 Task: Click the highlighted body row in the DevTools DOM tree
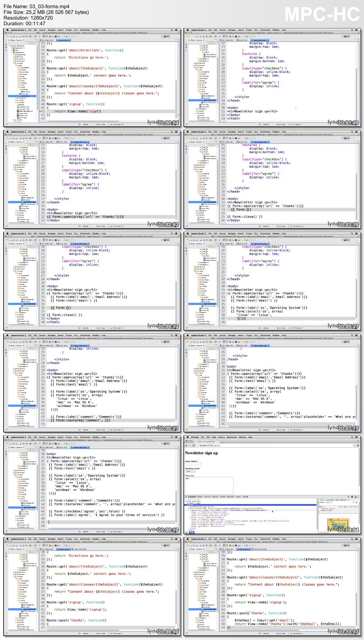(250, 505)
